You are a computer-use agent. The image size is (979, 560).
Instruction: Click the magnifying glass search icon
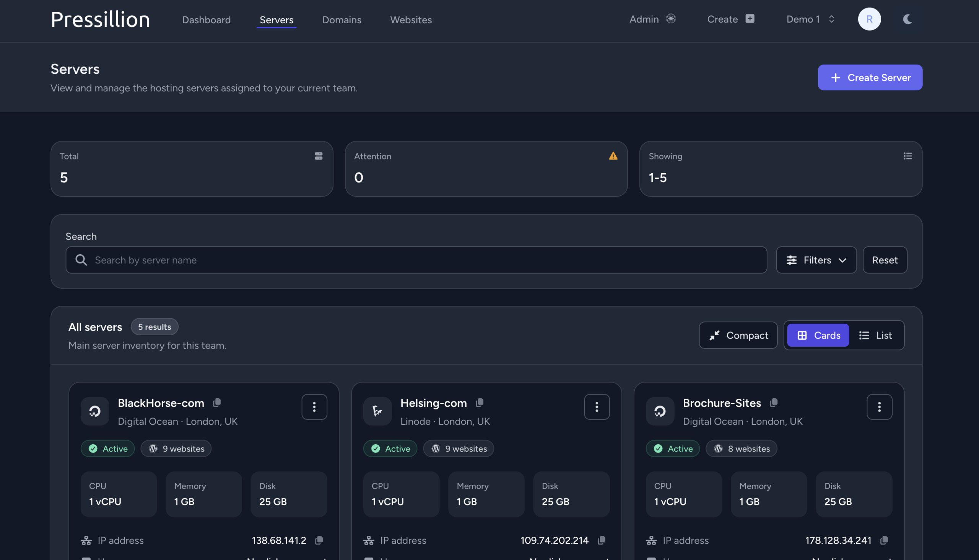[81, 260]
